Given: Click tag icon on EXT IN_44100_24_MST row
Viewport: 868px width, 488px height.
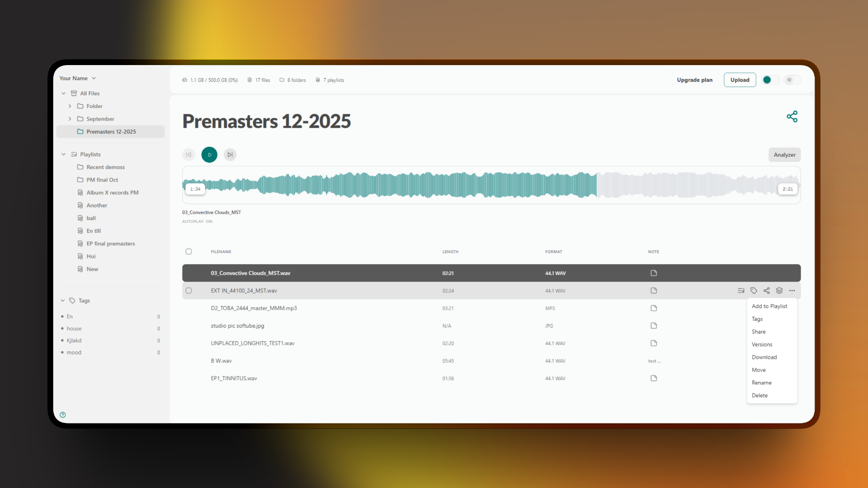Looking at the screenshot, I should [754, 291].
